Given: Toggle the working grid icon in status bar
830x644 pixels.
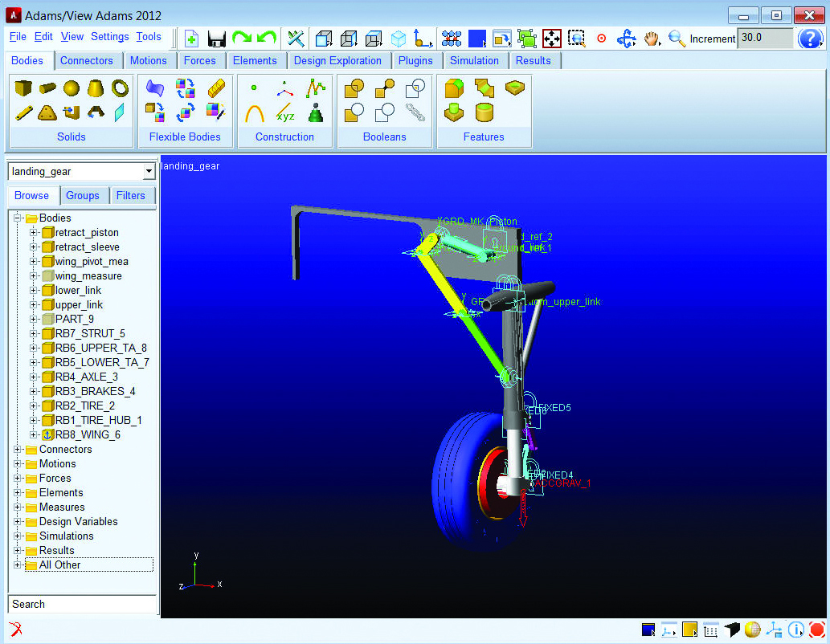Looking at the screenshot, I should (710, 630).
